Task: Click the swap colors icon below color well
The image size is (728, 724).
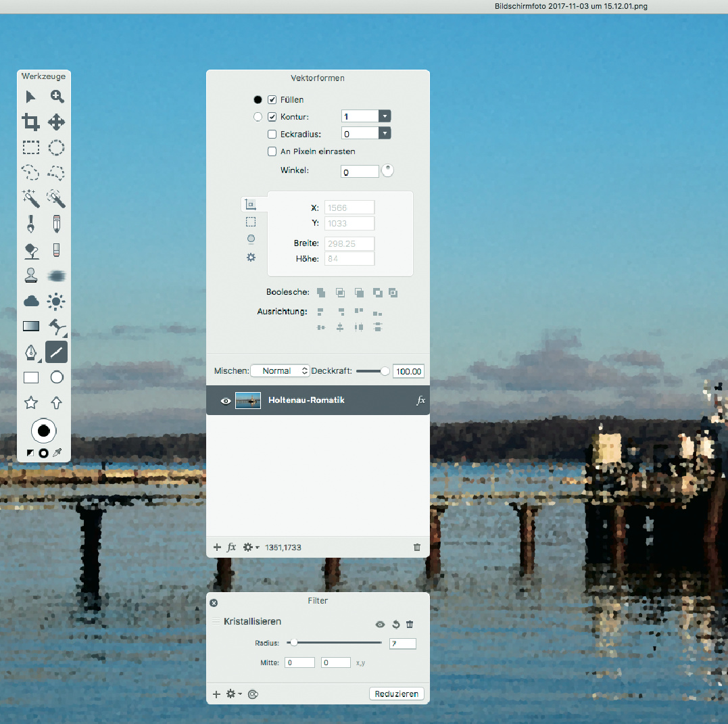Action: coord(30,453)
